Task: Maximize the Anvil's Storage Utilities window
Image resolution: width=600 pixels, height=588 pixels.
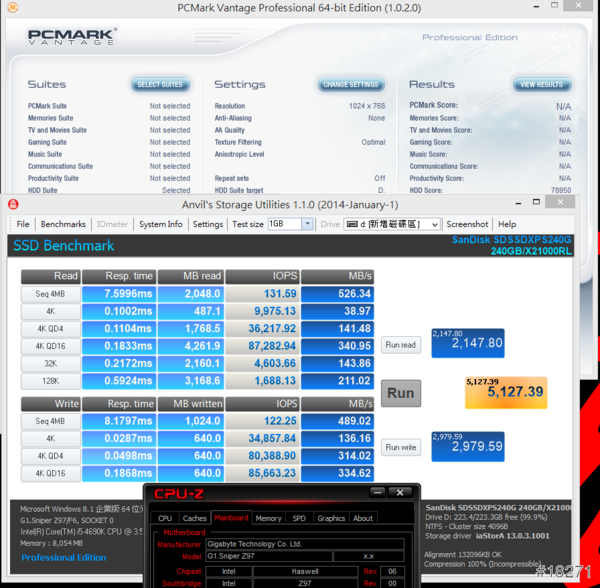Action: pos(536,202)
